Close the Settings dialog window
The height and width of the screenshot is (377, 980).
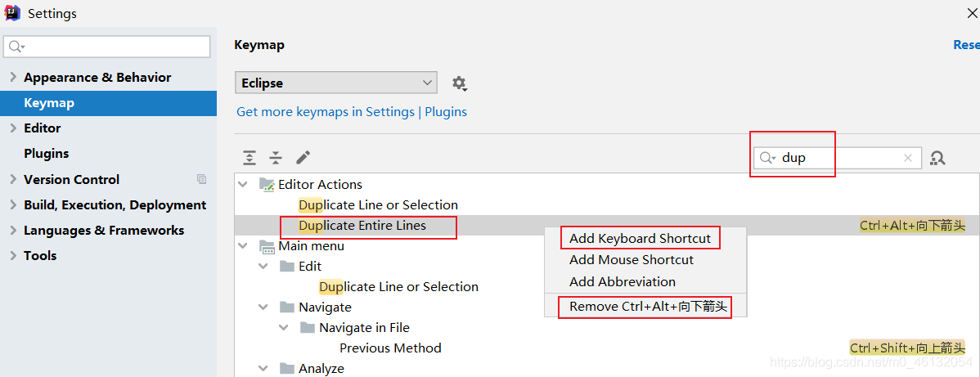pyautogui.click(x=974, y=13)
